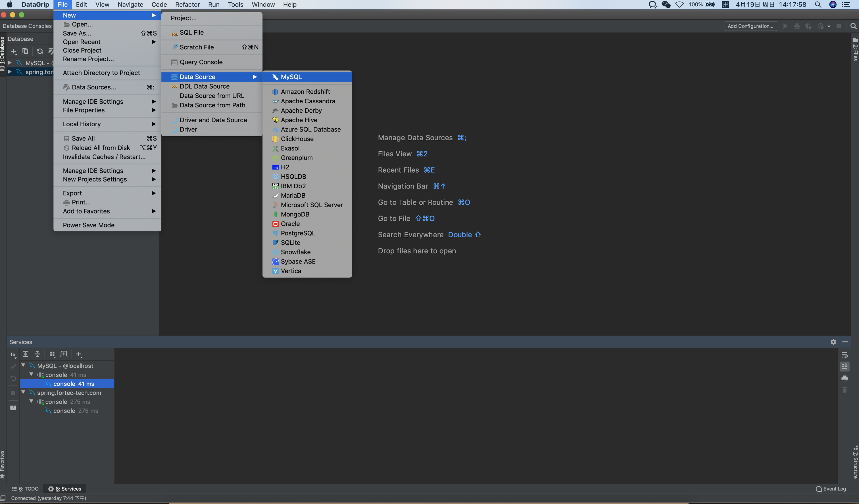Click the Vertica V icon

pos(276,271)
